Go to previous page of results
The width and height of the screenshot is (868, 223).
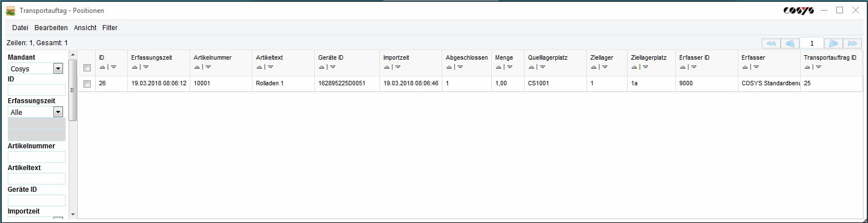pyautogui.click(x=790, y=43)
